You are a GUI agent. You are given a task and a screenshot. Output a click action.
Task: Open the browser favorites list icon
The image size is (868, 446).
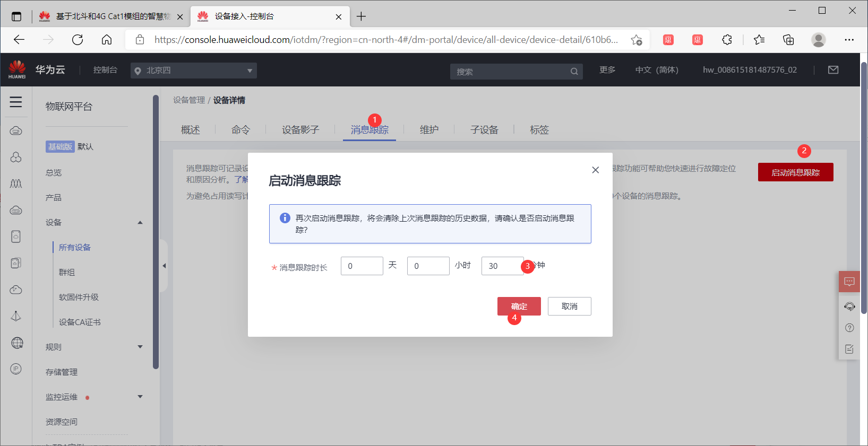click(759, 40)
